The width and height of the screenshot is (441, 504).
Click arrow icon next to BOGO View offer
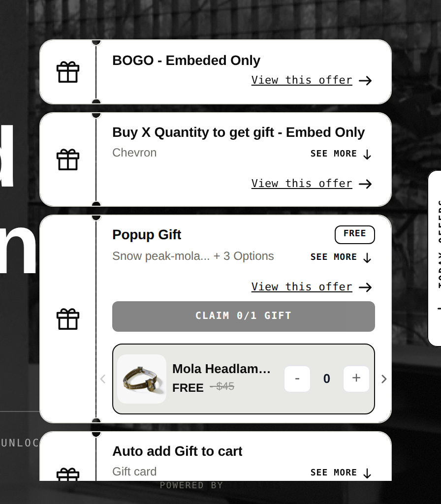[365, 81]
